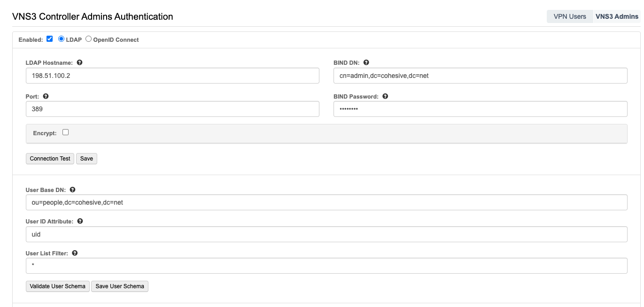
Task: Focus the LDAP Hostname input field
Action: point(172,76)
